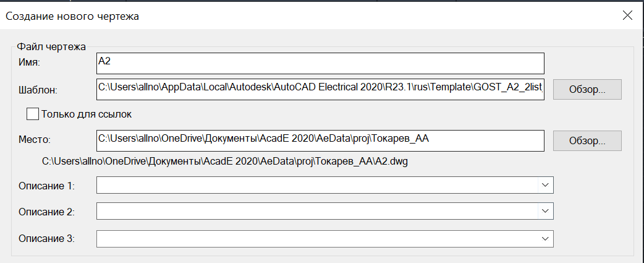644x263 pixels.
Task: Click the Только для ссылок label text
Action: 87,114
